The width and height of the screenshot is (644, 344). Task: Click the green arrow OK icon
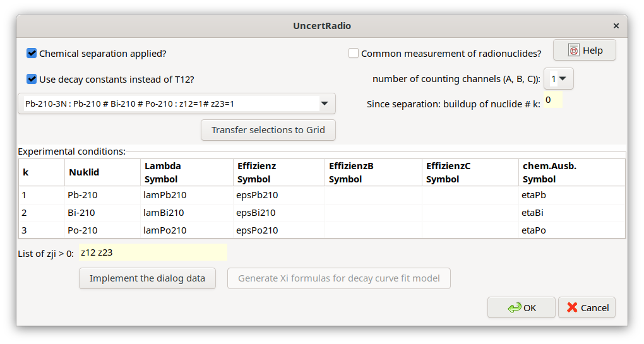tap(514, 307)
